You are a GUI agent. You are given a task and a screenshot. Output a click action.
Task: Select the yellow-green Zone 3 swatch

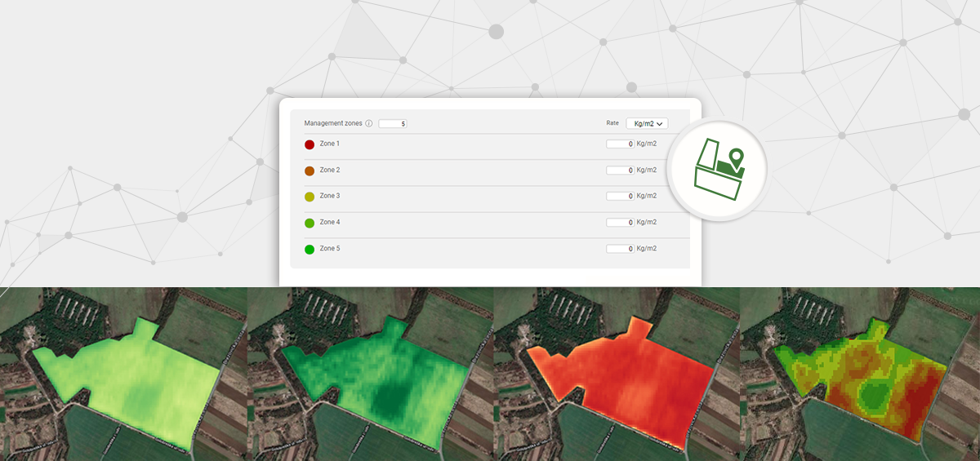(310, 197)
